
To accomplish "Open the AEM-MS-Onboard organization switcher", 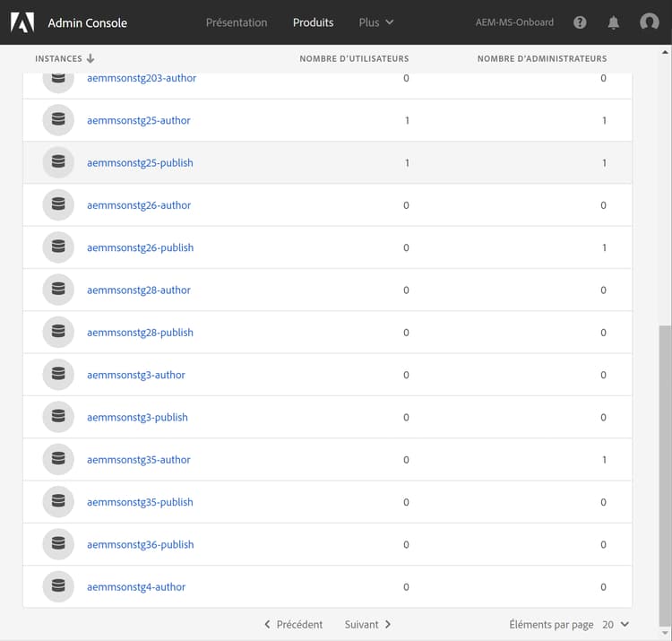I will 514,22.
